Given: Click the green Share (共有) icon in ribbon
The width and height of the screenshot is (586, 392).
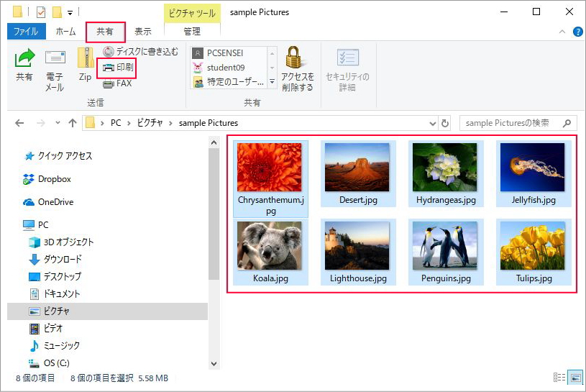Looking at the screenshot, I should pos(24,59).
